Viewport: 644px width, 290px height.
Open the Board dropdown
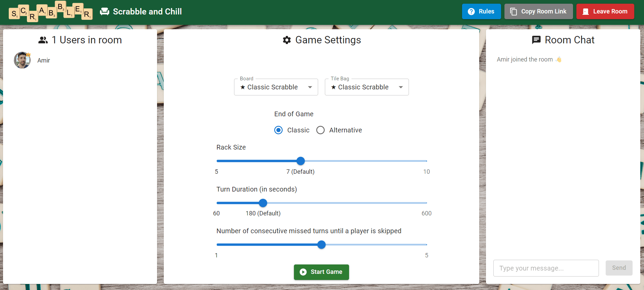point(276,87)
